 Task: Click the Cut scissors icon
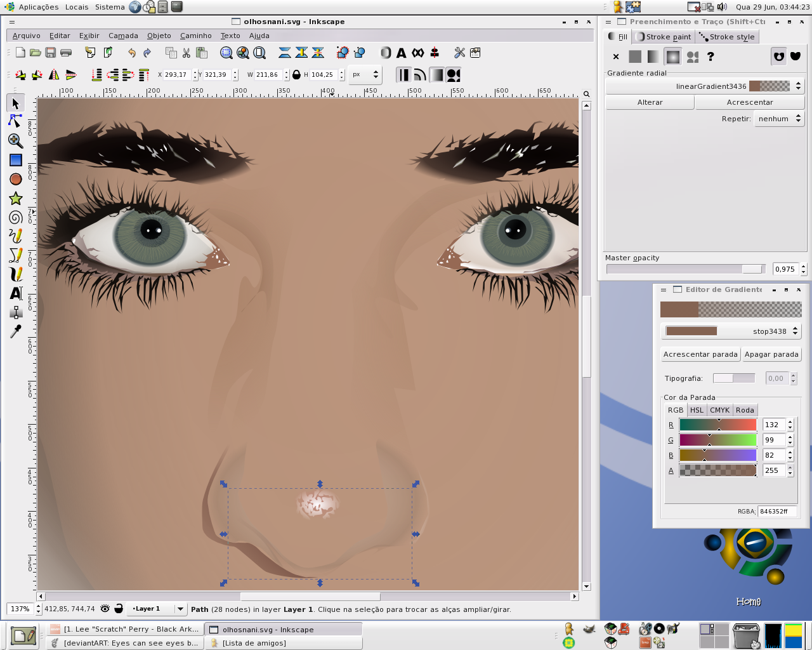(x=187, y=53)
